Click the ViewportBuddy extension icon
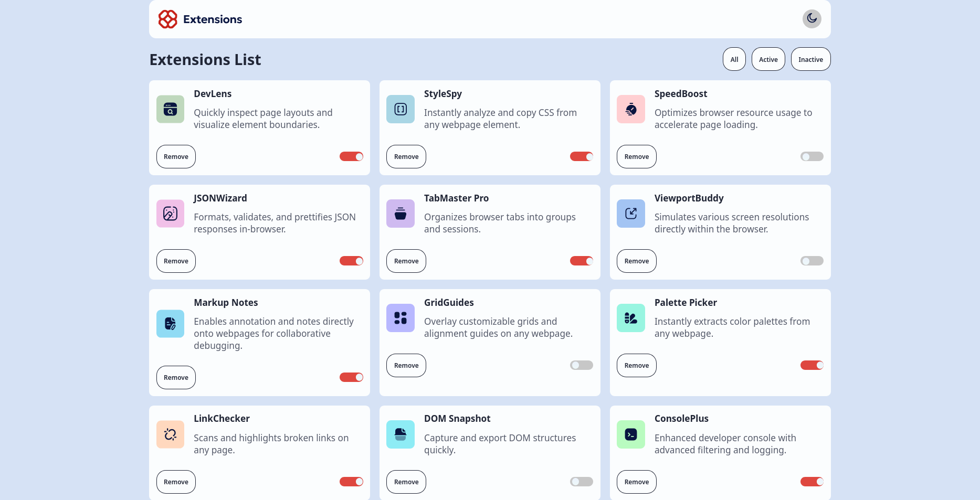 pyautogui.click(x=631, y=214)
